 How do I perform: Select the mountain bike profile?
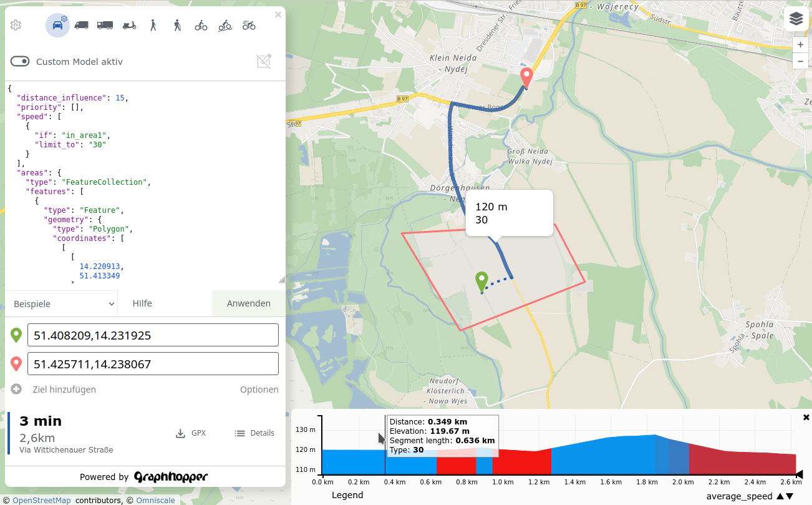tap(225, 26)
